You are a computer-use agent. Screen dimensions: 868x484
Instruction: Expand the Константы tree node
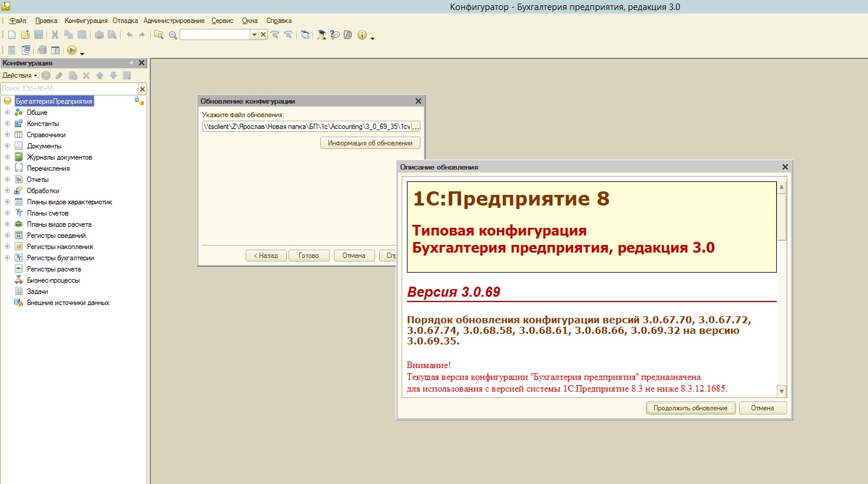(7, 124)
